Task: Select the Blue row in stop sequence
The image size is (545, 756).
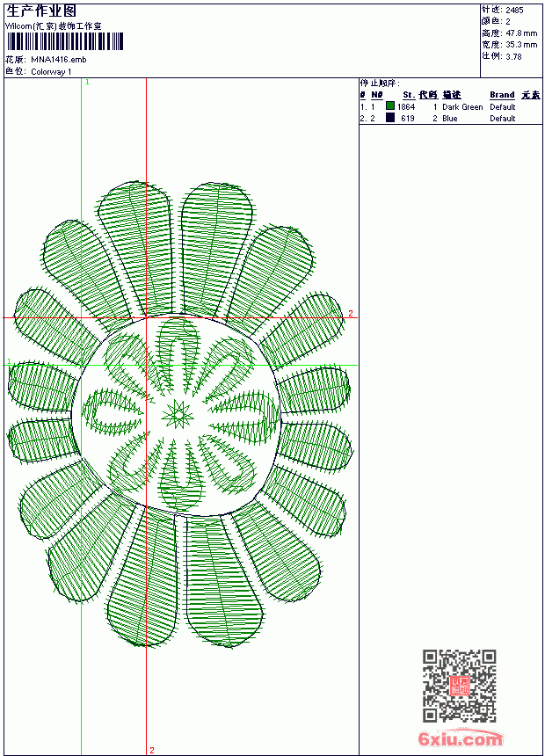Action: (x=450, y=118)
